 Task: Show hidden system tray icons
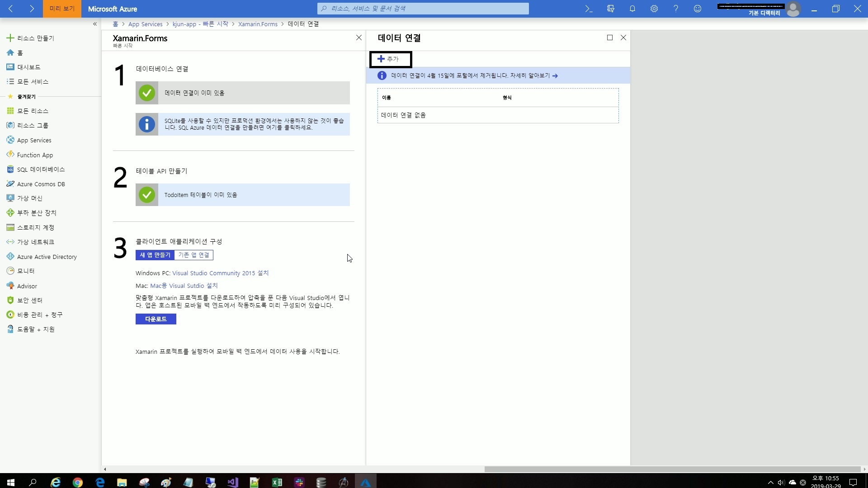pos(771,483)
